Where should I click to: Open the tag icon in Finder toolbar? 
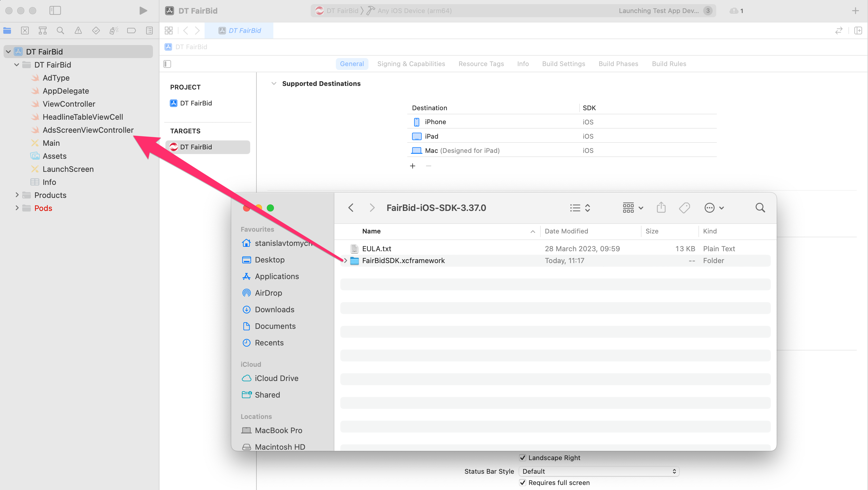(x=684, y=207)
